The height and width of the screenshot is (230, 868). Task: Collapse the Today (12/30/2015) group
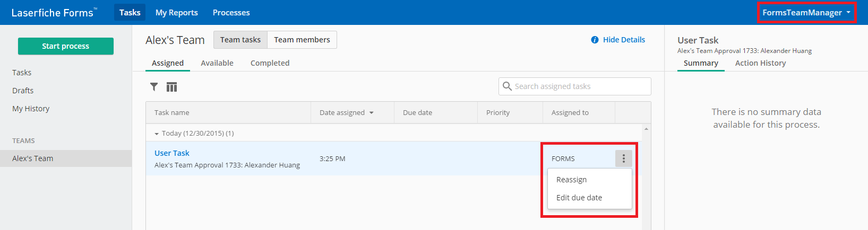157,134
